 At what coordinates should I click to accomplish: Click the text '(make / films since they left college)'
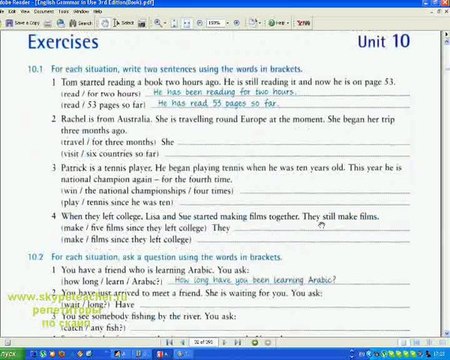[126, 239]
